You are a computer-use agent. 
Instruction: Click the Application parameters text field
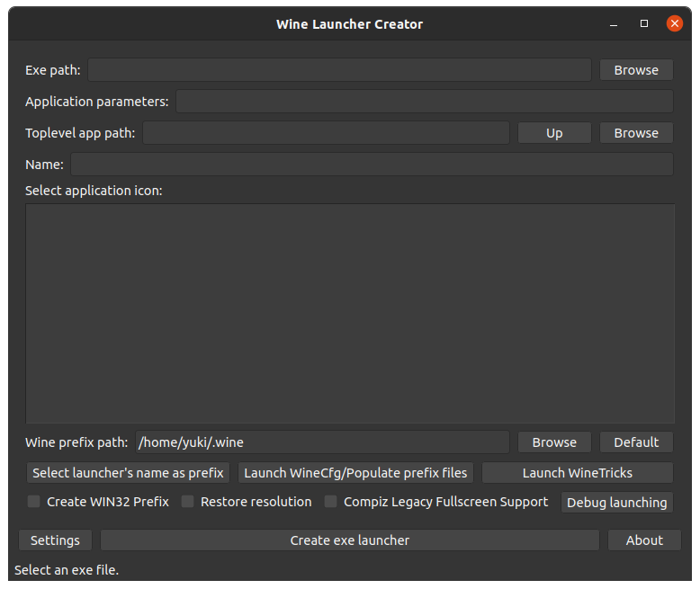click(424, 102)
